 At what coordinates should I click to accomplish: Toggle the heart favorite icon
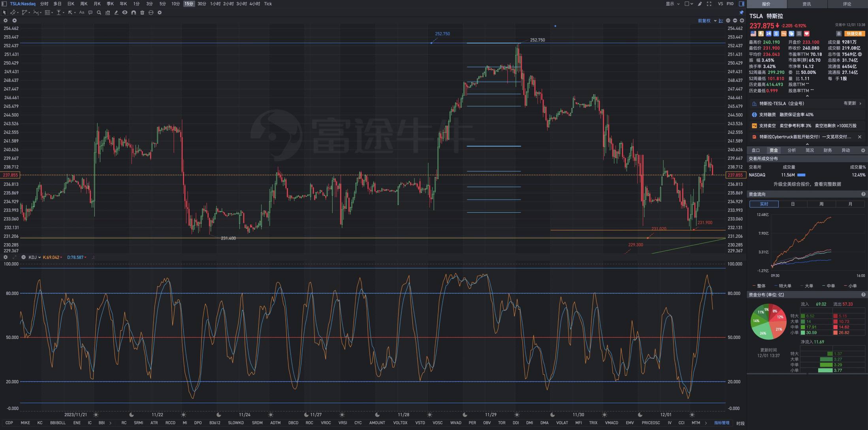(807, 34)
